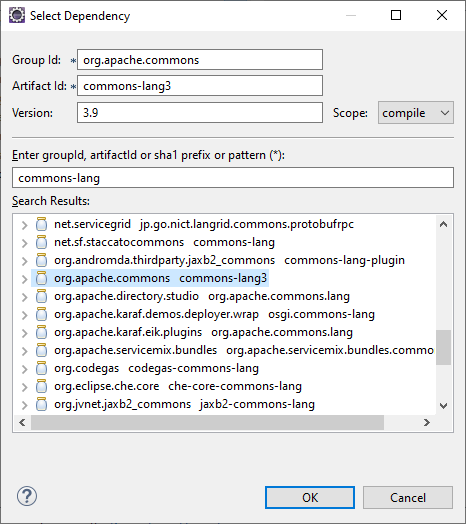Focus the search pattern field containing commons-lang
This screenshot has height=524, width=466.
233,178
